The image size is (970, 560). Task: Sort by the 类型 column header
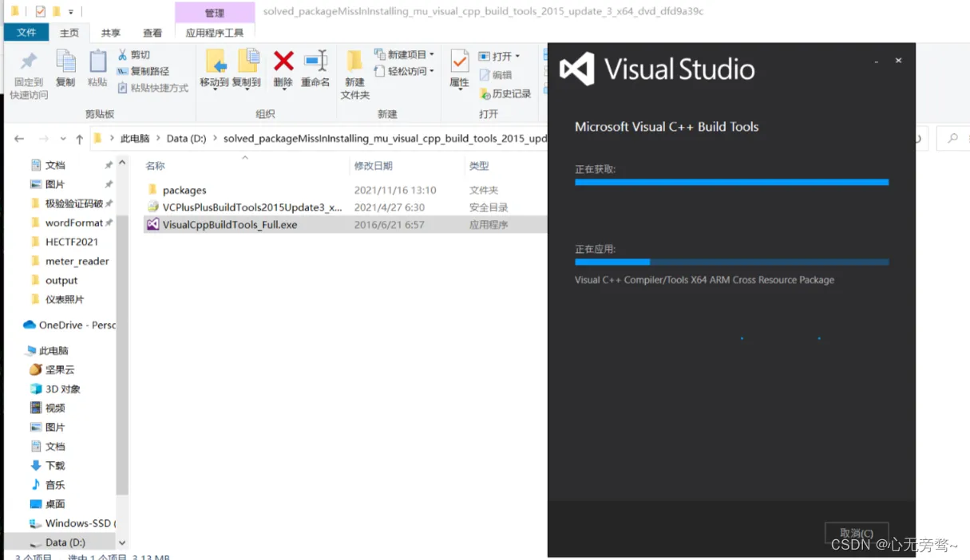coord(479,166)
